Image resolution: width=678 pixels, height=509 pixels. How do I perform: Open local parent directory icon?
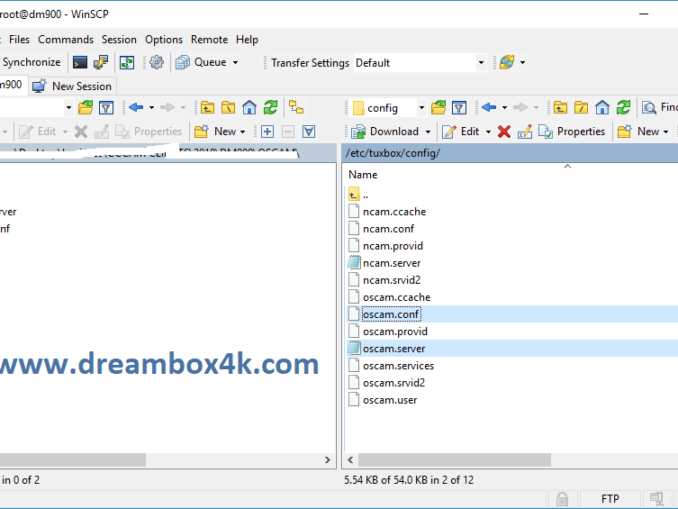point(207,108)
